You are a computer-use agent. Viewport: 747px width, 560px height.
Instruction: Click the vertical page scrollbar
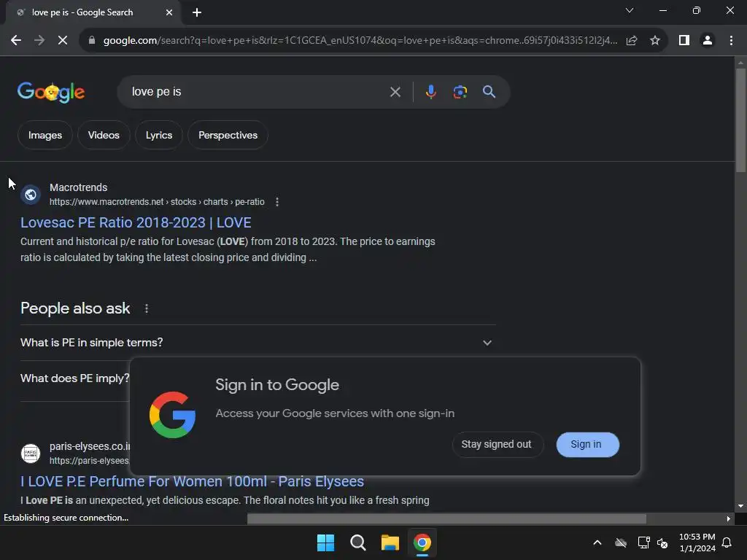(740, 120)
